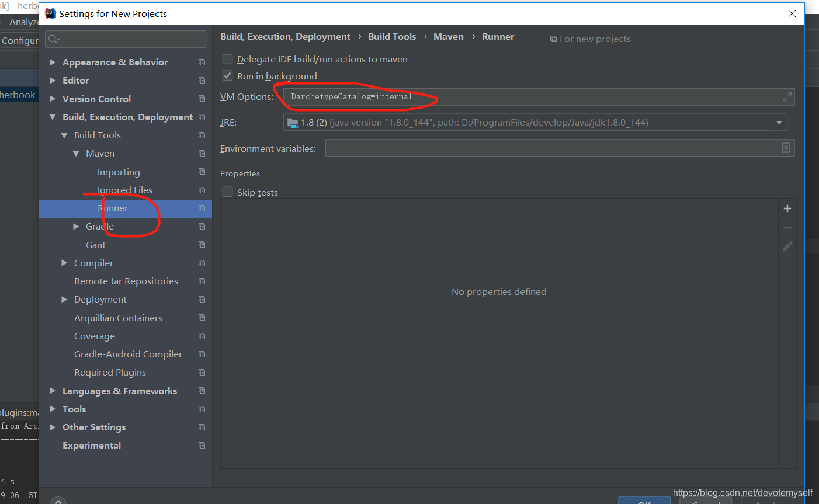Viewport: 819px width, 504px height.
Task: Click Build Tools breadcrumb
Action: [392, 36]
